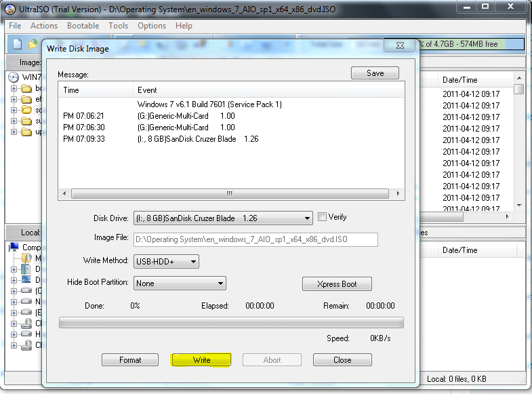Click the Computer icon in Local tree

pyautogui.click(x=14, y=248)
